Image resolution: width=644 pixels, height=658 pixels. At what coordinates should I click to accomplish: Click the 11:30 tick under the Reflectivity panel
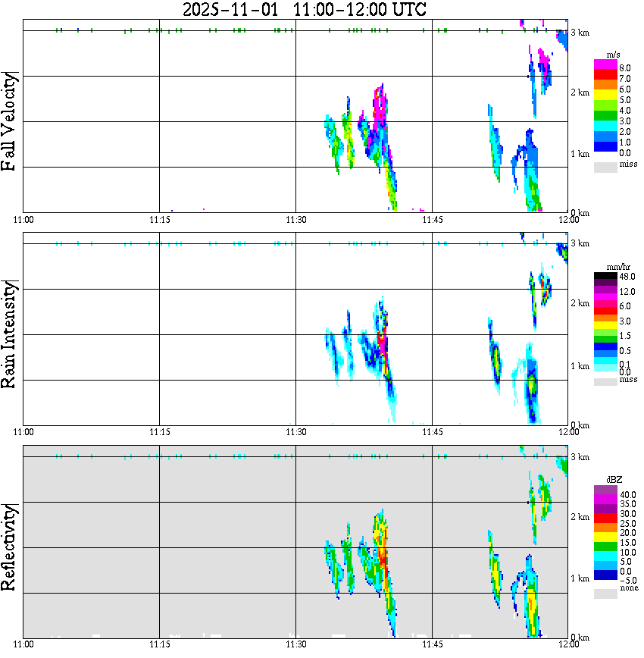pyautogui.click(x=295, y=644)
